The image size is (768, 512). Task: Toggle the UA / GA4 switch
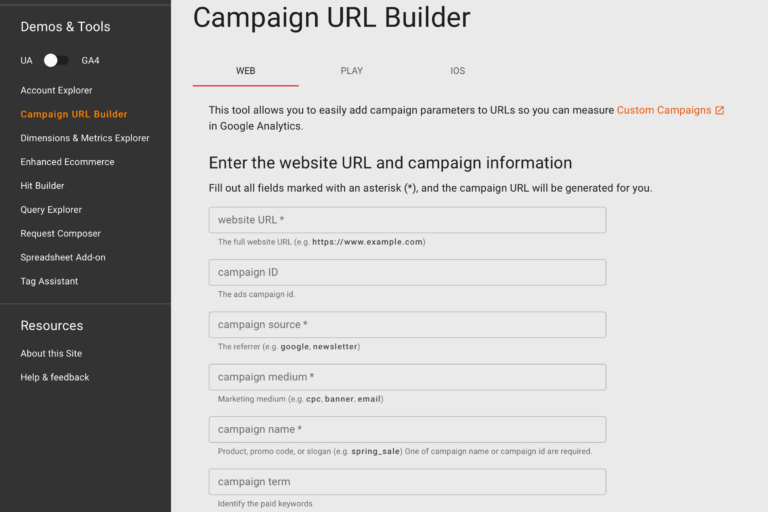(x=56, y=60)
